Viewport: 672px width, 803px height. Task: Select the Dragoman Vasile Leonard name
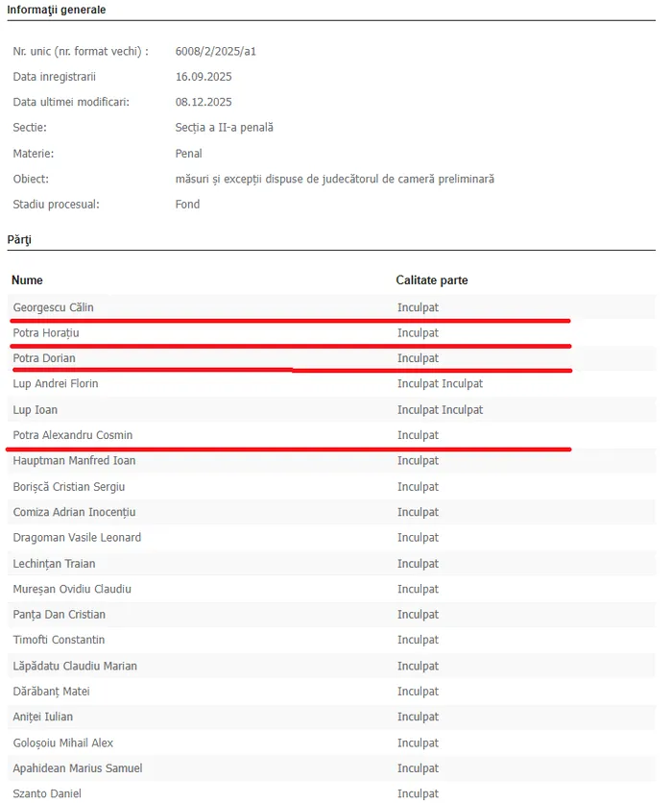point(77,538)
